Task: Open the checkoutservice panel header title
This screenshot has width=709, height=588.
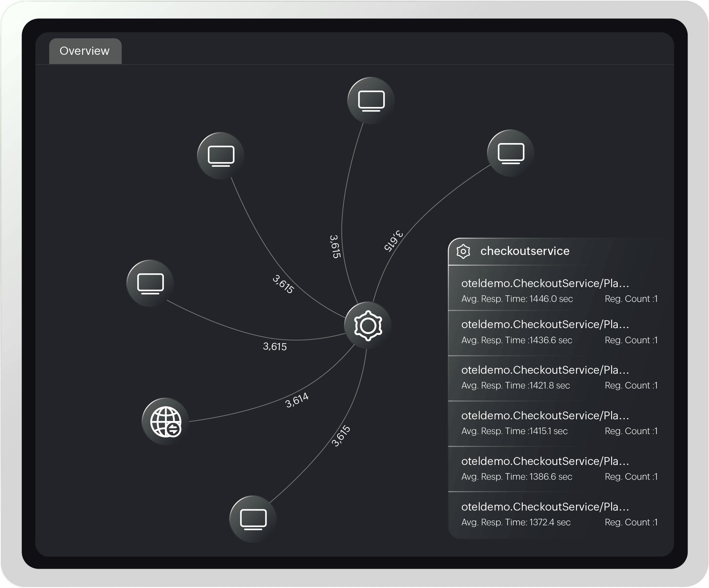Action: click(525, 251)
